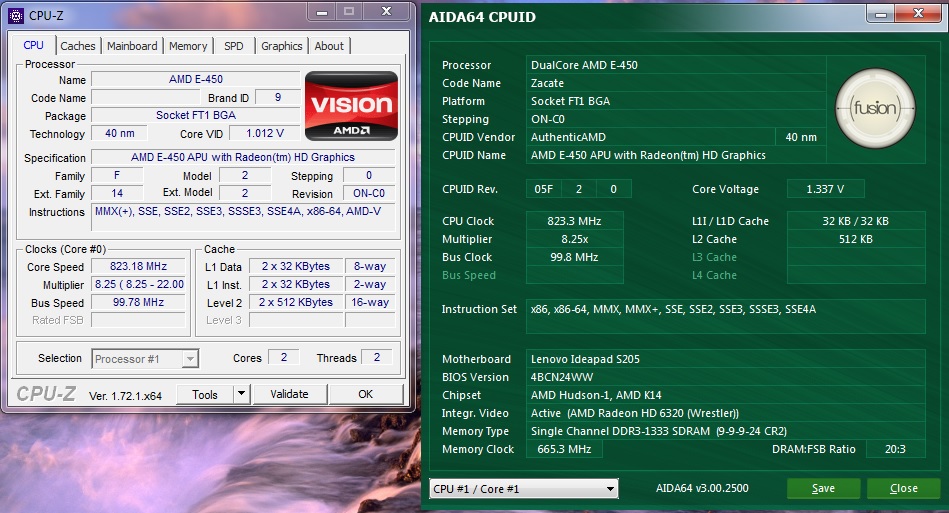Click the Multiplier value '8.25 ( 8.25 - 22.00'
Image resolution: width=949 pixels, height=513 pixels.
pos(138,284)
